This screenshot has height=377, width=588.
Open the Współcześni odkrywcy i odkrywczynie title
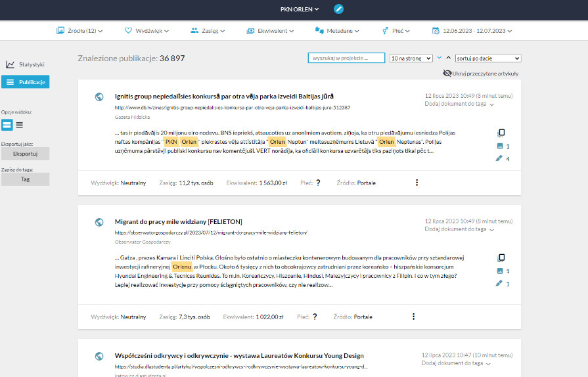[239, 355]
